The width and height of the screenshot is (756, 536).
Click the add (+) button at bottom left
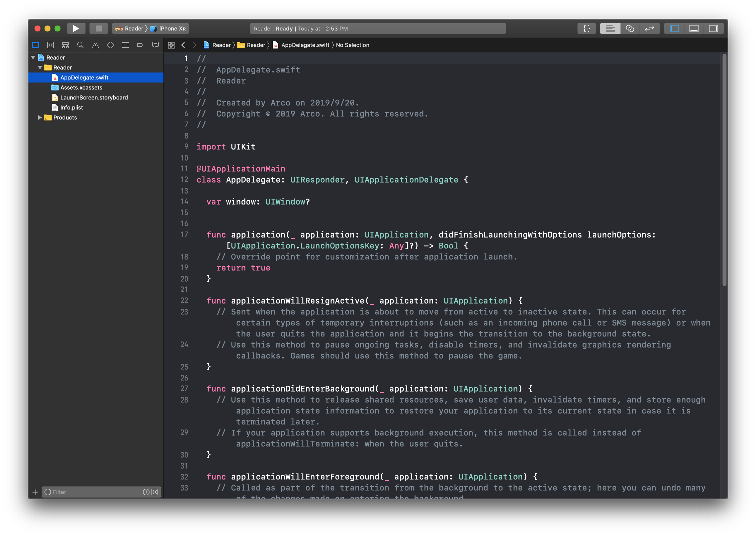point(35,492)
